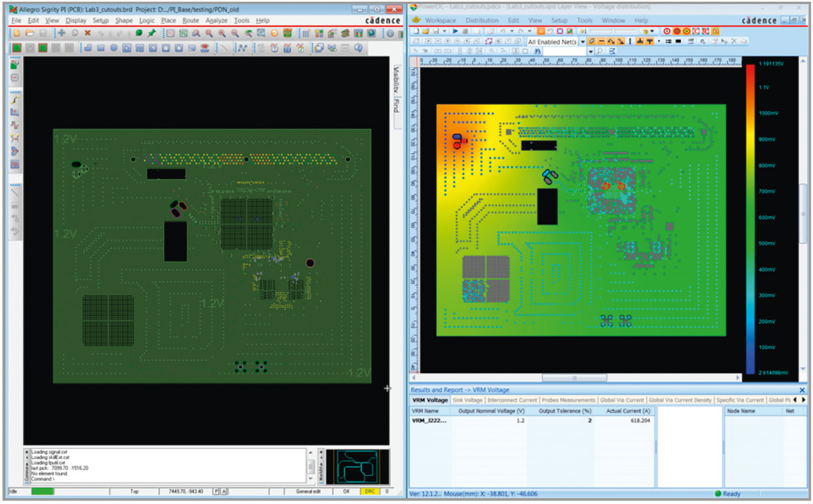Toggle the P button in Allegro status bar
Viewport: 813px width, 504px height.
[216, 491]
